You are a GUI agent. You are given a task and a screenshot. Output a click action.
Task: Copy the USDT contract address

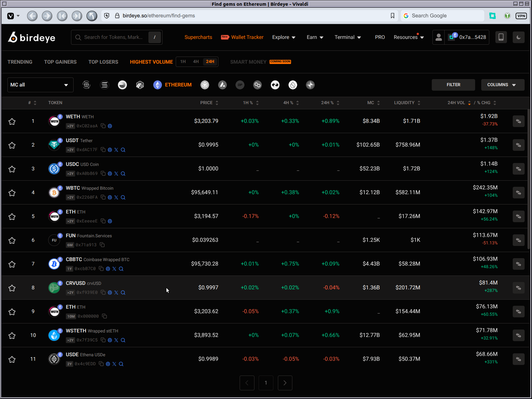[x=103, y=150]
